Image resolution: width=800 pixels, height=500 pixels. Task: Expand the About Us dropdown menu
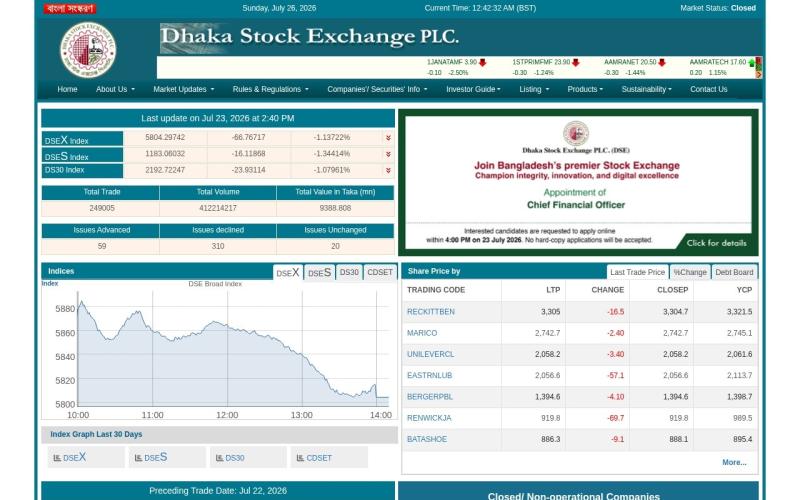click(x=115, y=89)
